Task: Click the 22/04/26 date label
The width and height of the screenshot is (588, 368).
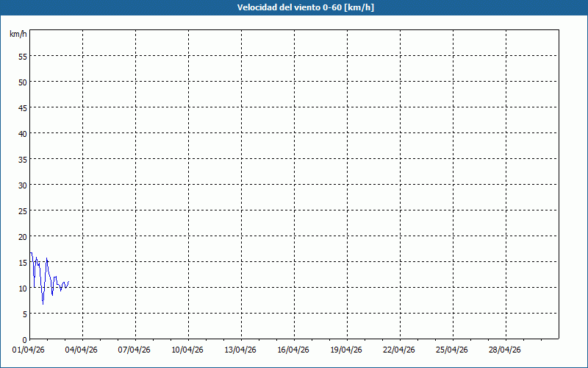Action: [400, 350]
